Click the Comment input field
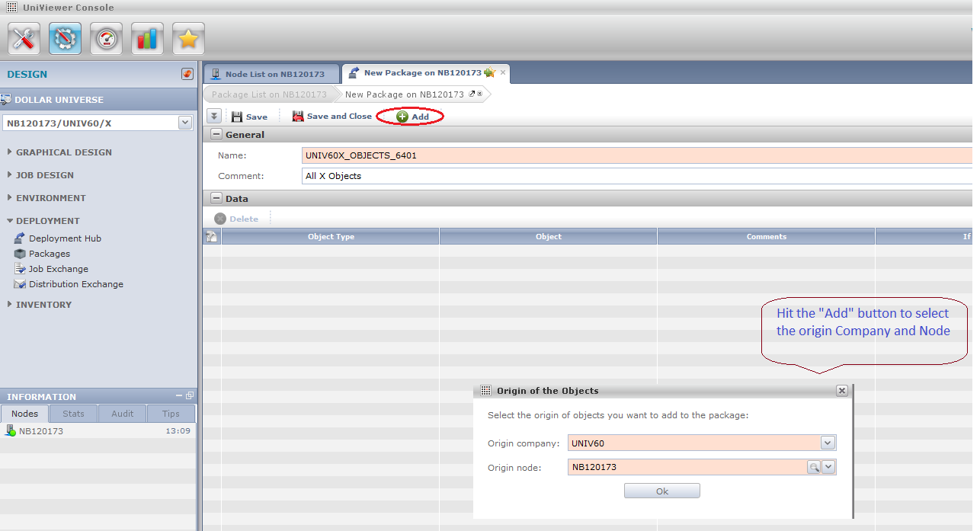Screen dimensions: 980x531 point(637,176)
